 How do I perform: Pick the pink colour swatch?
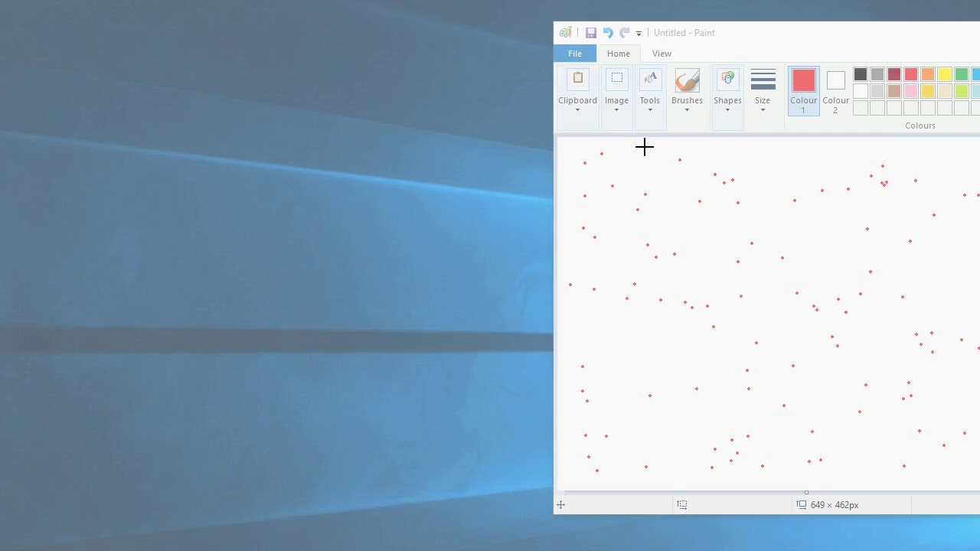911,91
